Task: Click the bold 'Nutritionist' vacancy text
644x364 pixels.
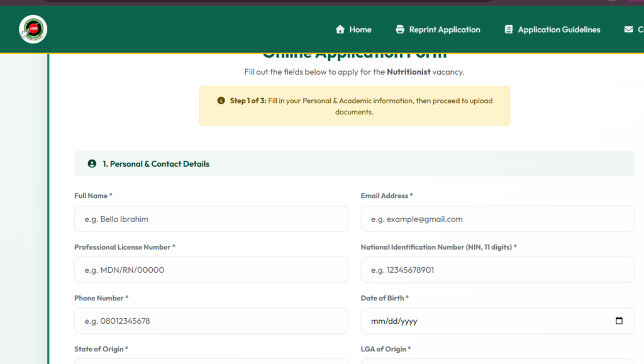Action: coord(409,72)
